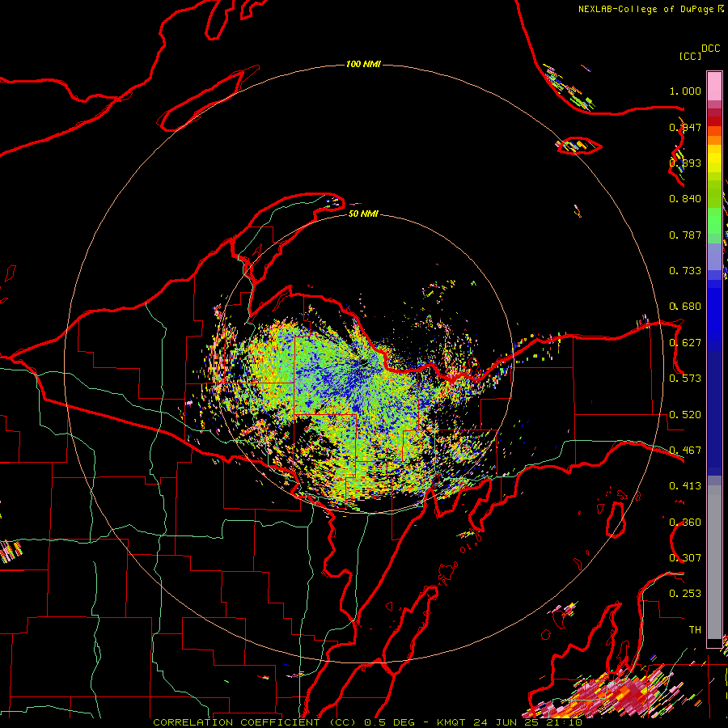Click the 0.627 color scale value
This screenshot has width=728, height=728.
pos(685,343)
